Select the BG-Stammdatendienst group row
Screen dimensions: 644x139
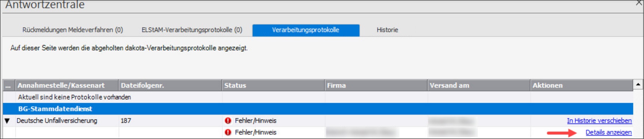[x=318, y=109]
